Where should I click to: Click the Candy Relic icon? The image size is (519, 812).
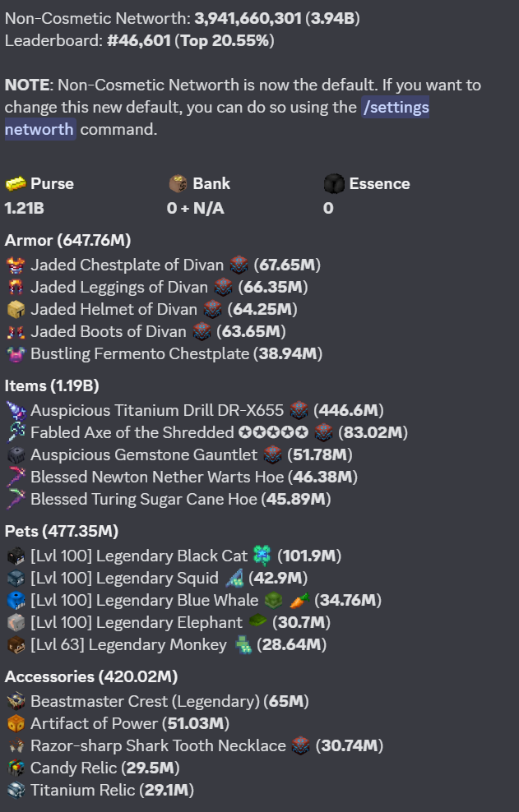[x=16, y=768]
